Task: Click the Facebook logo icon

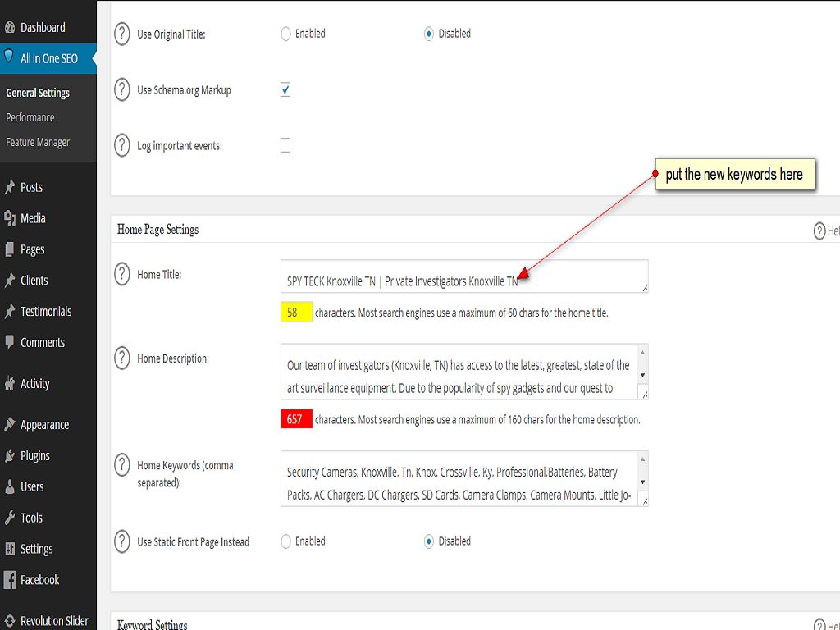Action: pyautogui.click(x=10, y=580)
